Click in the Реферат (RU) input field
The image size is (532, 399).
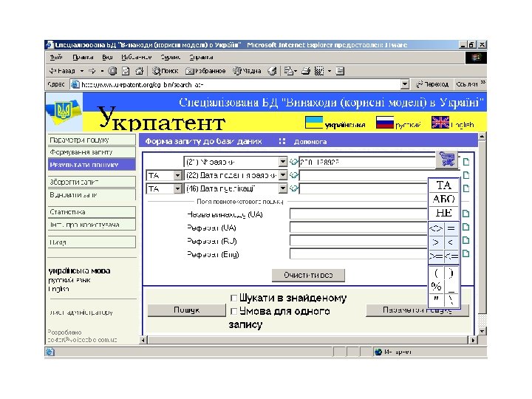click(x=358, y=241)
